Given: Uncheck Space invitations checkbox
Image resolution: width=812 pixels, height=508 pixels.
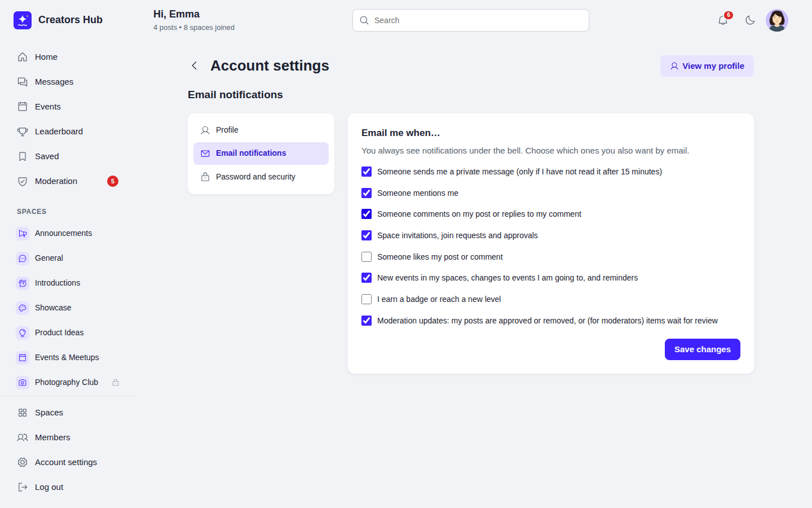Looking at the screenshot, I should click(367, 235).
